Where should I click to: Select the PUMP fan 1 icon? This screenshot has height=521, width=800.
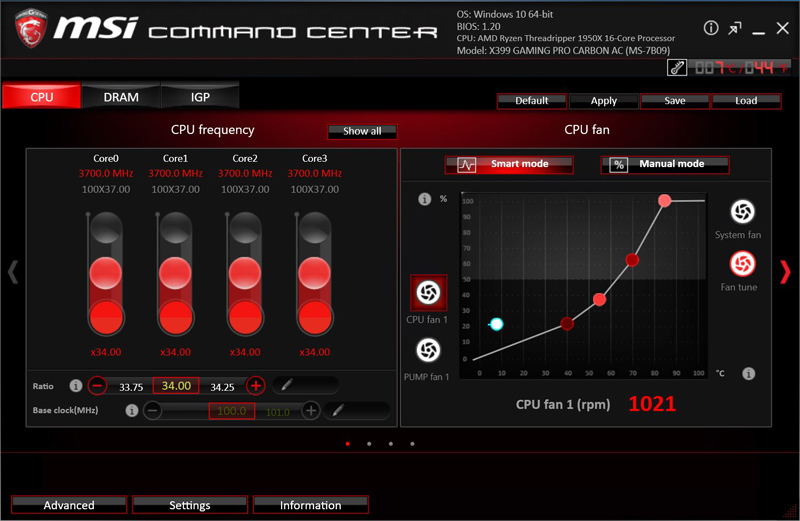[428, 350]
